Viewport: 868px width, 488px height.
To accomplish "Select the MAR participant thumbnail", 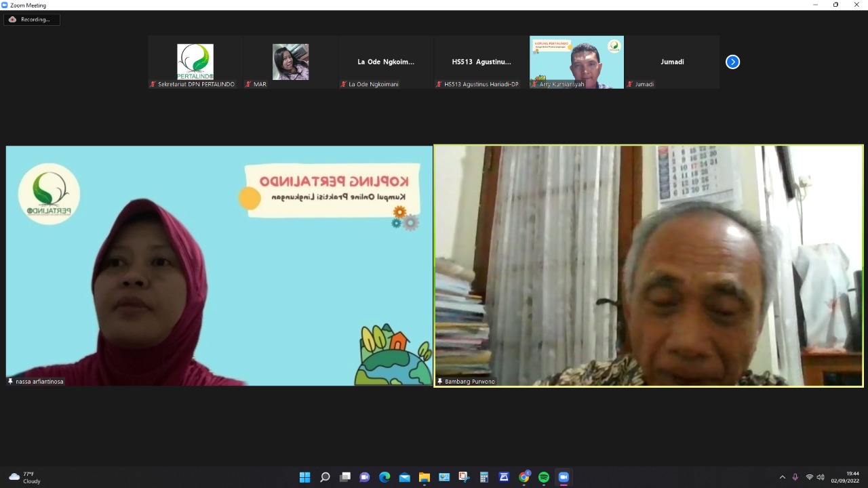I will [290, 62].
